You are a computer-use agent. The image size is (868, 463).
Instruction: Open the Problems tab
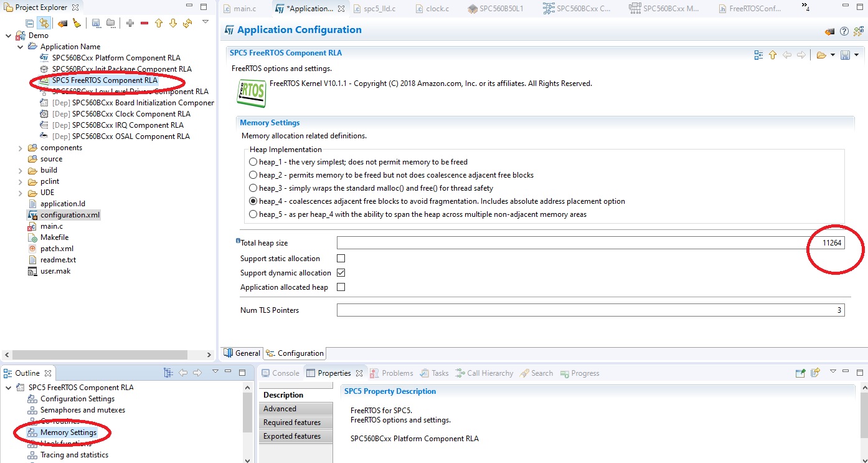392,373
